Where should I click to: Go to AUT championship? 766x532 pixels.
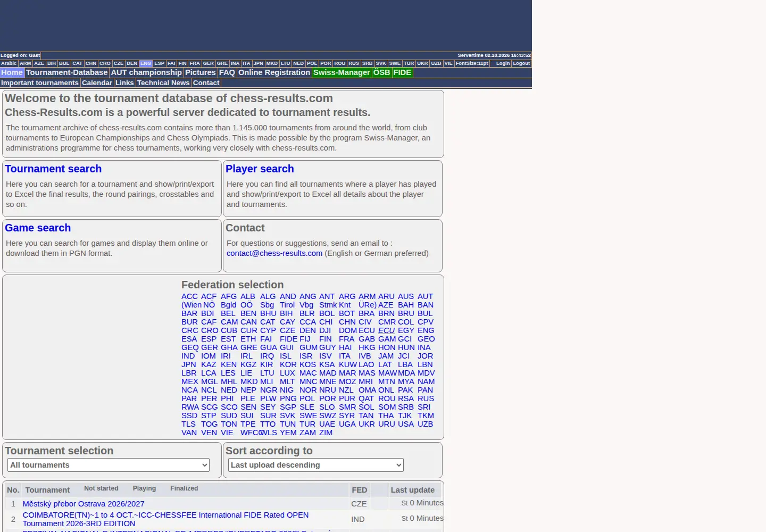[x=146, y=72]
